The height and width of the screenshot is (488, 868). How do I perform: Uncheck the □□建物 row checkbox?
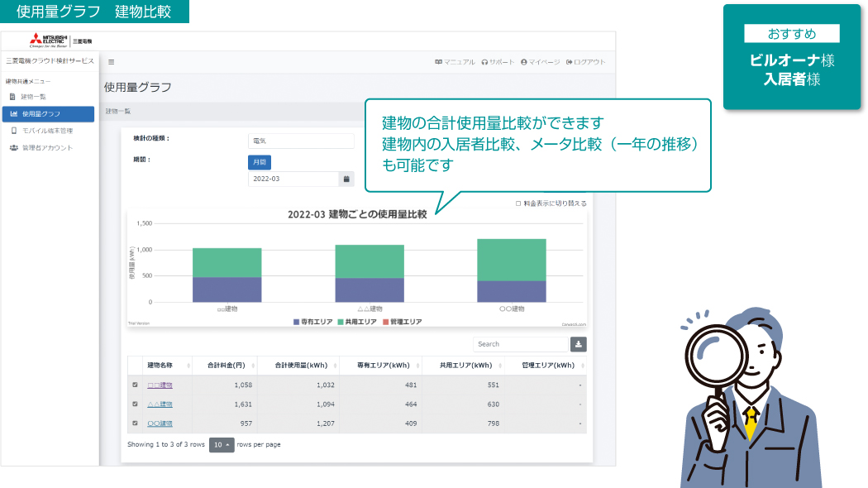coord(136,385)
